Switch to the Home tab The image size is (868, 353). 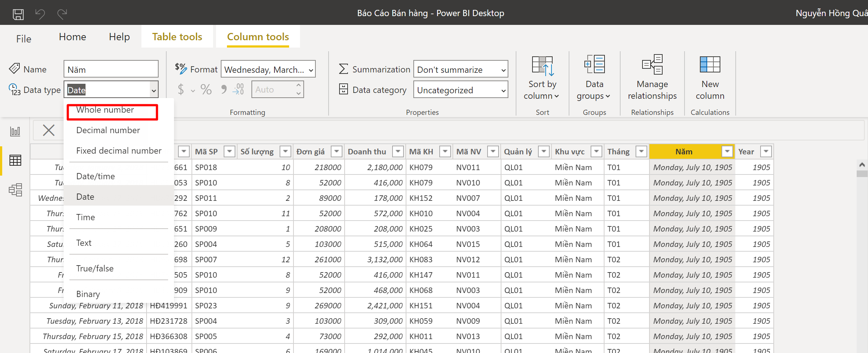[72, 37]
